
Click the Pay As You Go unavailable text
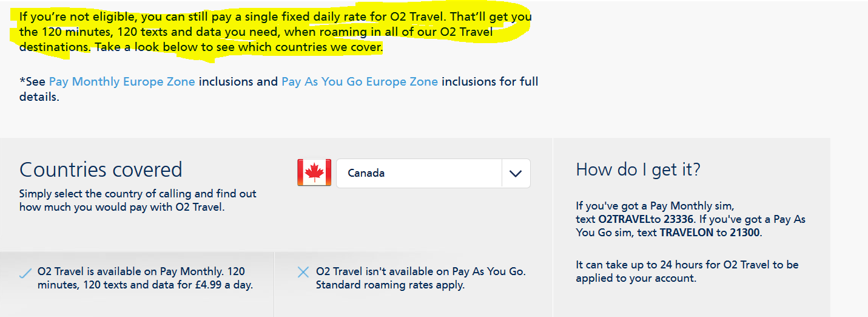[x=420, y=271]
